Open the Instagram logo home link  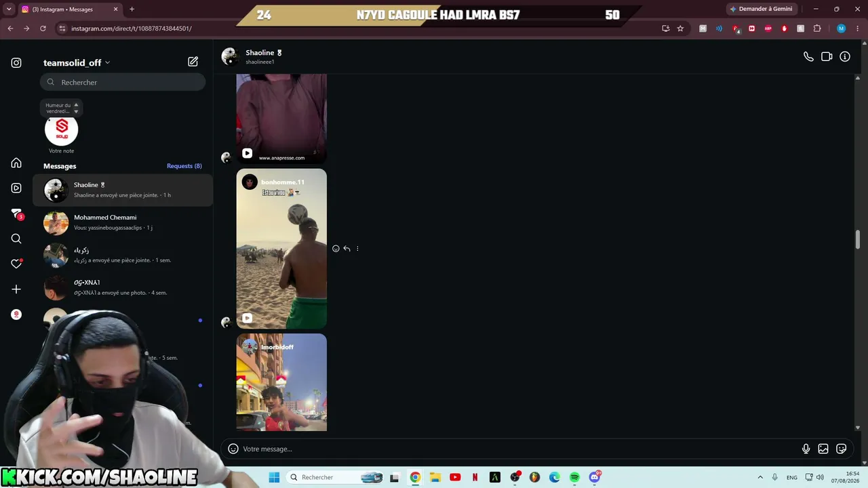(16, 63)
